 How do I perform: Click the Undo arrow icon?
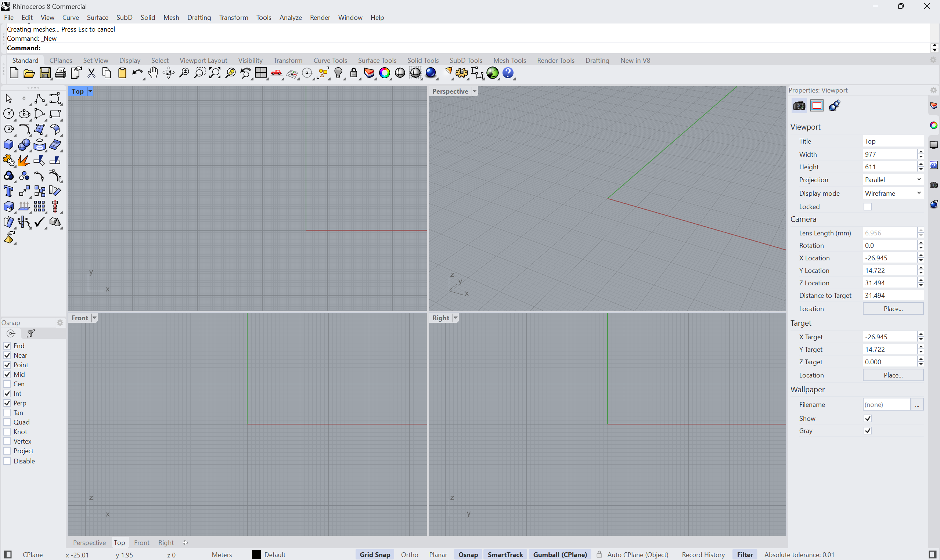click(x=137, y=73)
